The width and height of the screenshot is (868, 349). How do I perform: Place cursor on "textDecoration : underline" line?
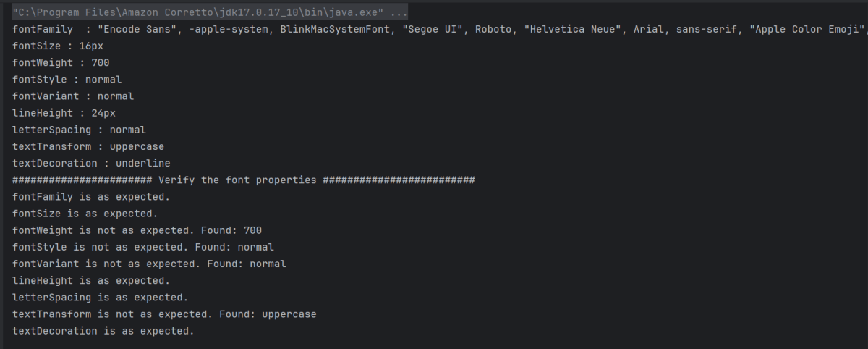[91, 163]
